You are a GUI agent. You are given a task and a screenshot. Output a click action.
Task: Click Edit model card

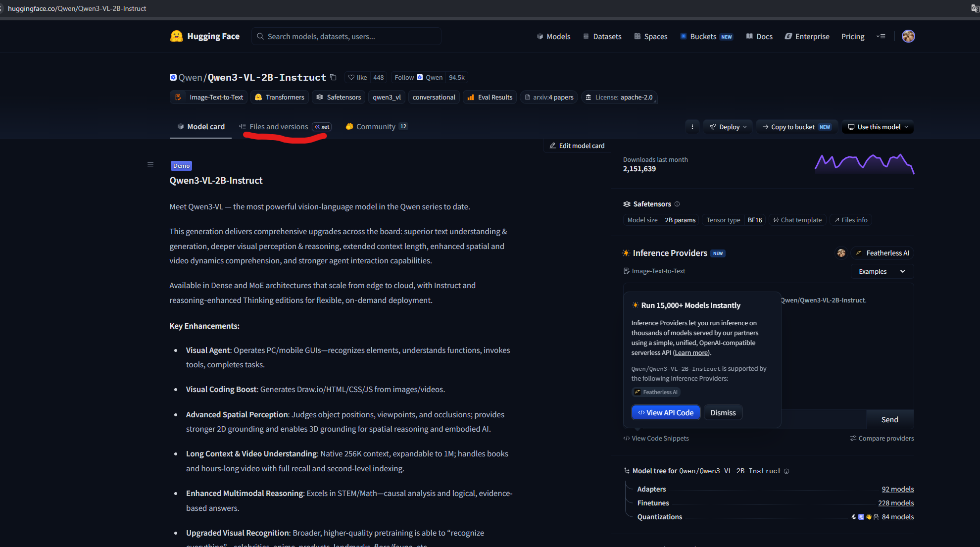click(x=577, y=146)
